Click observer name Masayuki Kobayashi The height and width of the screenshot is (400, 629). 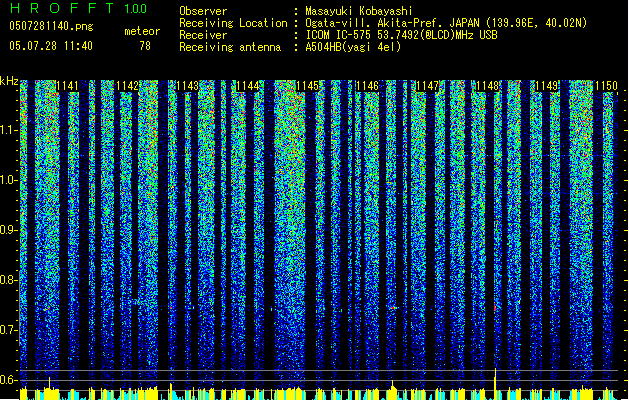(359, 11)
